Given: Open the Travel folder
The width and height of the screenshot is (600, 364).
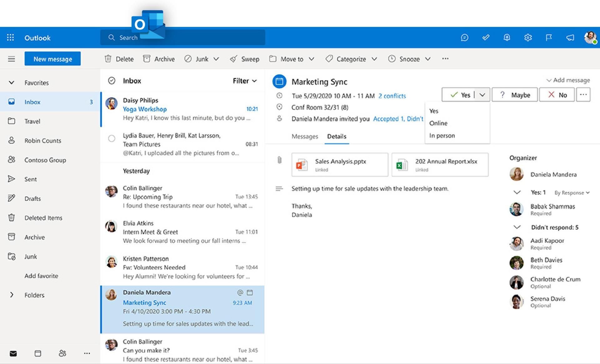Looking at the screenshot, I should [x=50, y=121].
